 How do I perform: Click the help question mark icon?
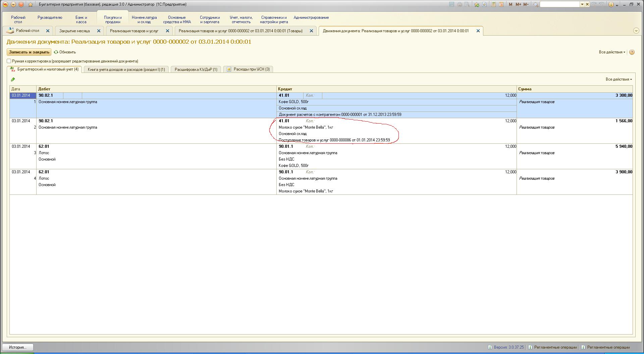pyautogui.click(x=632, y=52)
